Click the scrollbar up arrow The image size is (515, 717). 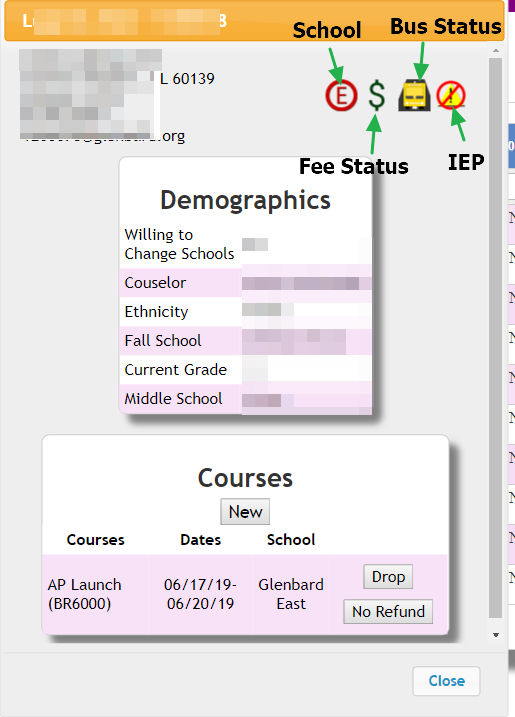[496, 51]
